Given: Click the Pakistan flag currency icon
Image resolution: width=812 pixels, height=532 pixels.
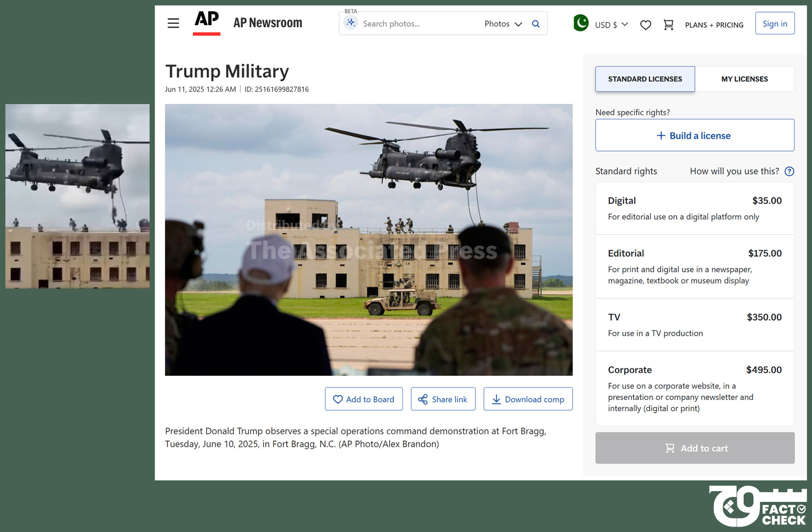Looking at the screenshot, I should [x=581, y=23].
